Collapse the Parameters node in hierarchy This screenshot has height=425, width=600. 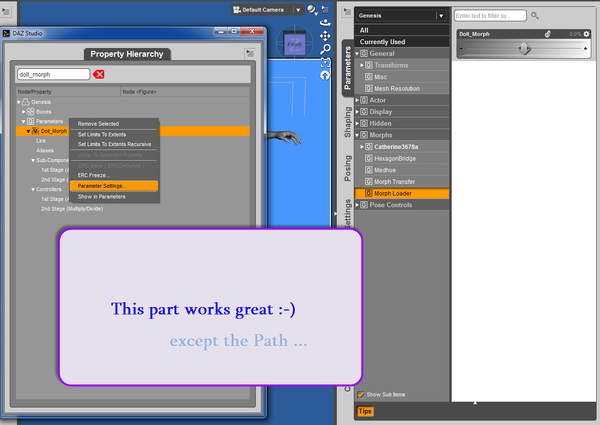24,122
